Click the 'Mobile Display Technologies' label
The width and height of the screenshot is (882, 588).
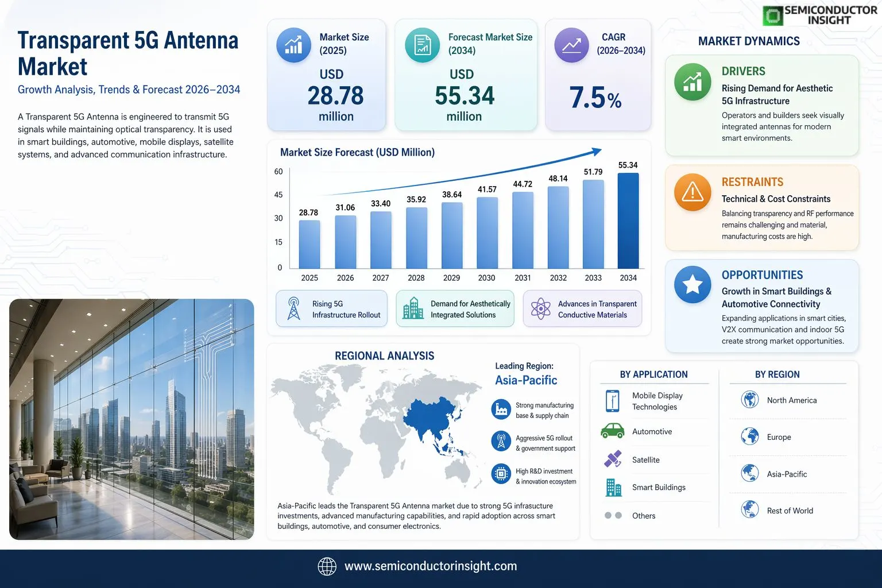pos(657,401)
